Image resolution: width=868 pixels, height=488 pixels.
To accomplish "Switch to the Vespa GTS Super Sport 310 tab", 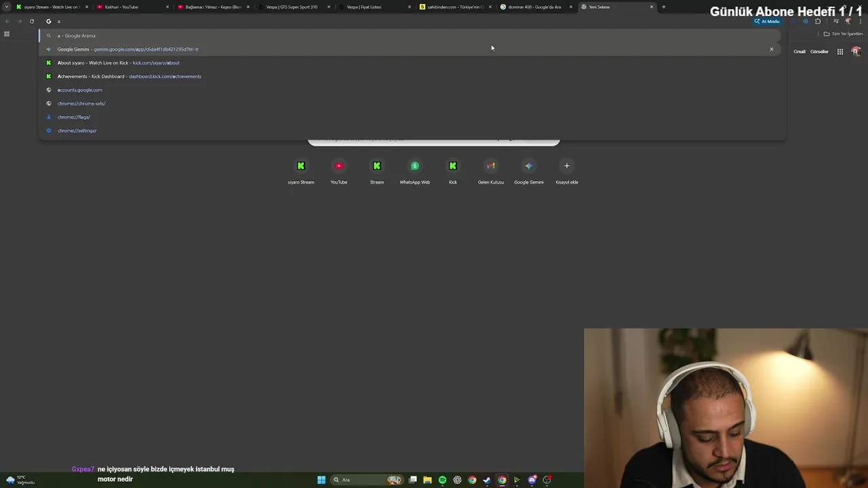I will (x=294, y=7).
